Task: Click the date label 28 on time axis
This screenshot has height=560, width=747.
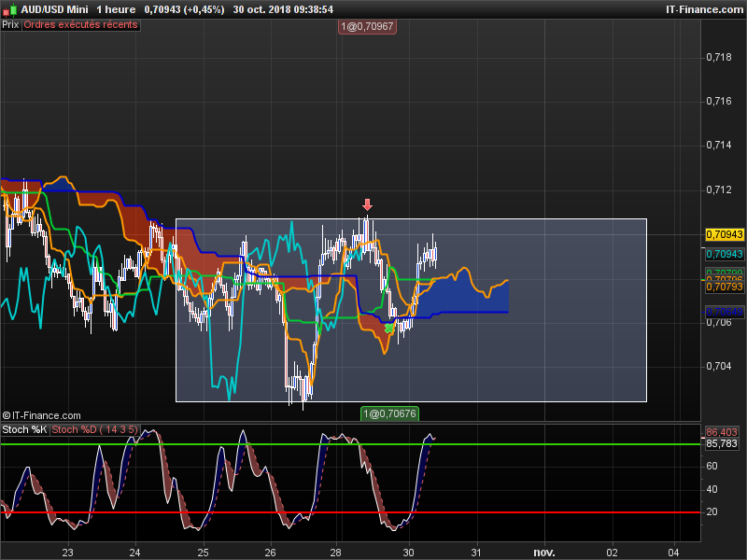Action: (335, 553)
